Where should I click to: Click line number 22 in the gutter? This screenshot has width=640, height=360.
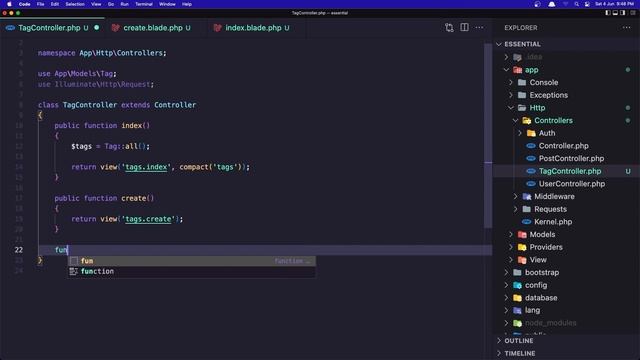19,250
